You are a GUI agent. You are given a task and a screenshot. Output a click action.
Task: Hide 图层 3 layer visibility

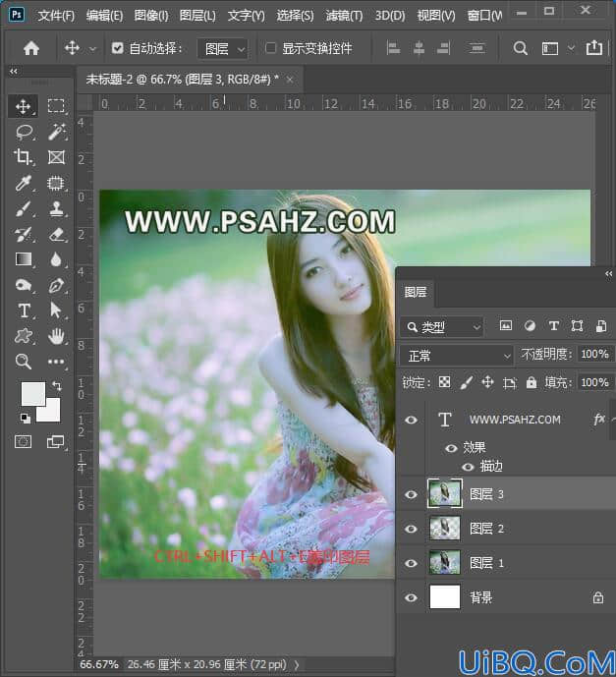(411, 494)
